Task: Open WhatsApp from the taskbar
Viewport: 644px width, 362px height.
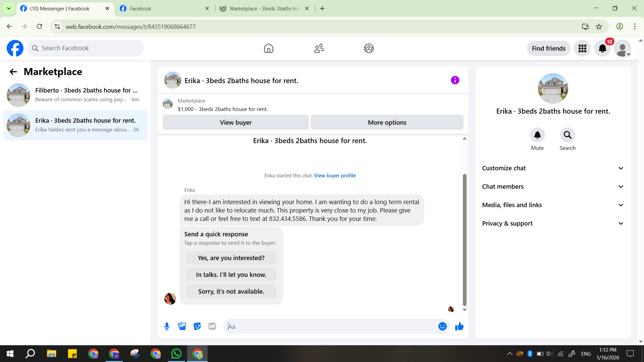Action: click(x=176, y=354)
